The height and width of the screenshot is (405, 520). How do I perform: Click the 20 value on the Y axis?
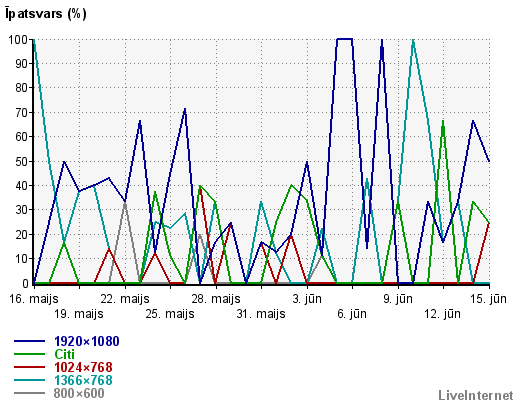click(x=21, y=235)
